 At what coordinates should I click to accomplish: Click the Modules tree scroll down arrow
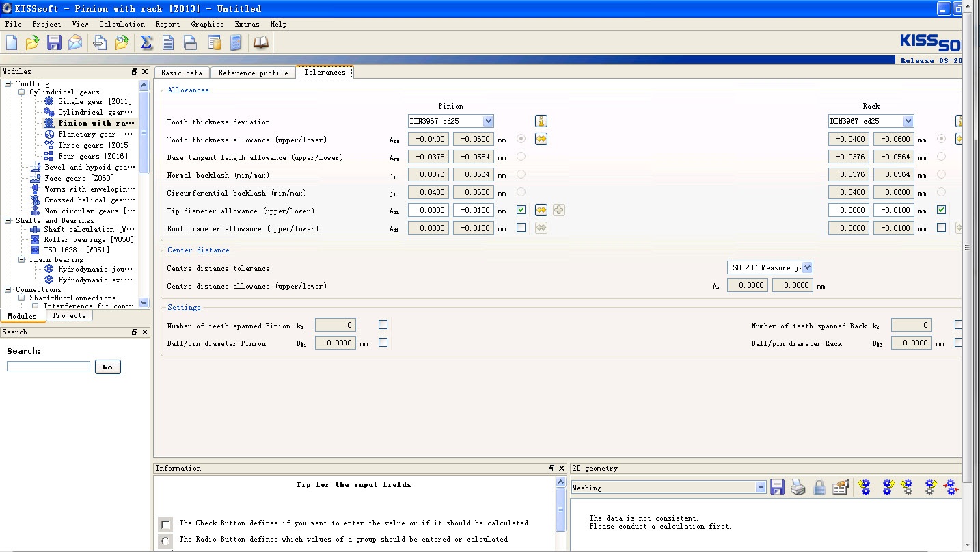(144, 303)
